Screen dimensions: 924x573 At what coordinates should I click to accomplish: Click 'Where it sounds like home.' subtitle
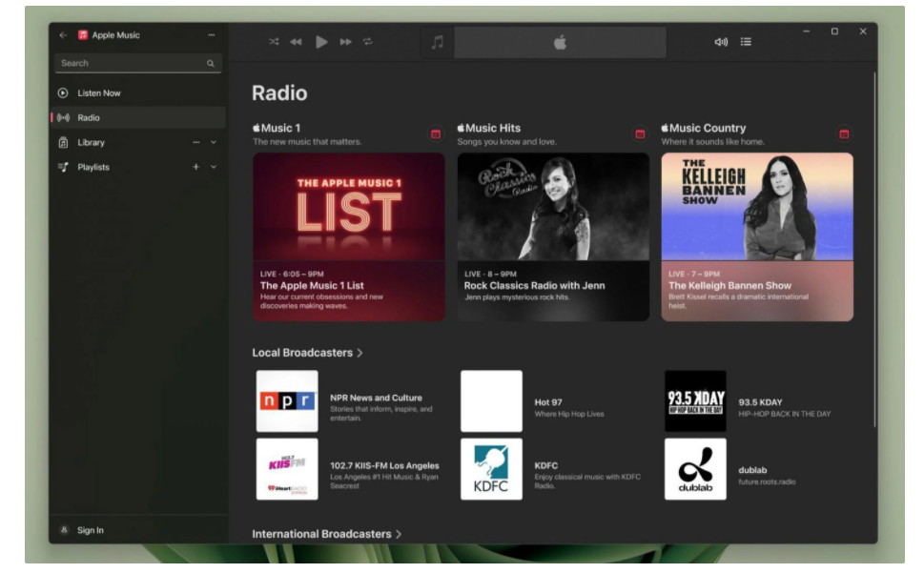tap(712, 142)
